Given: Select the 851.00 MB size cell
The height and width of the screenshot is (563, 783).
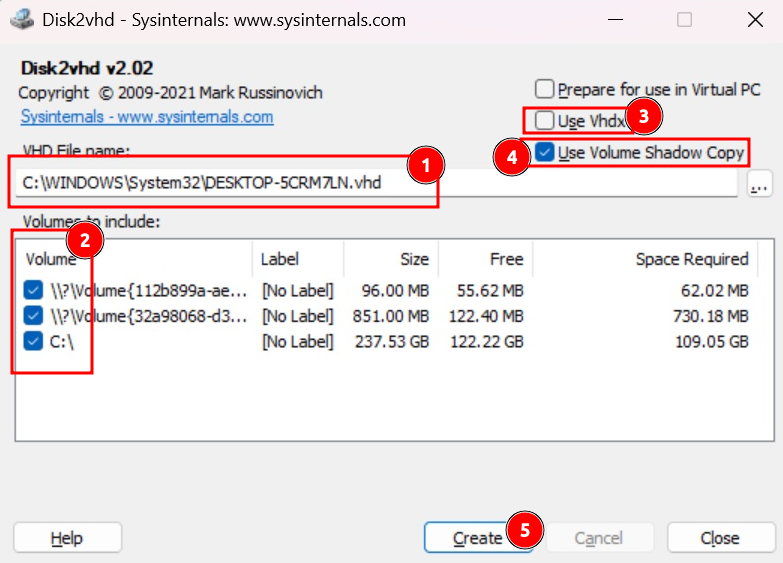Looking at the screenshot, I should [x=391, y=316].
